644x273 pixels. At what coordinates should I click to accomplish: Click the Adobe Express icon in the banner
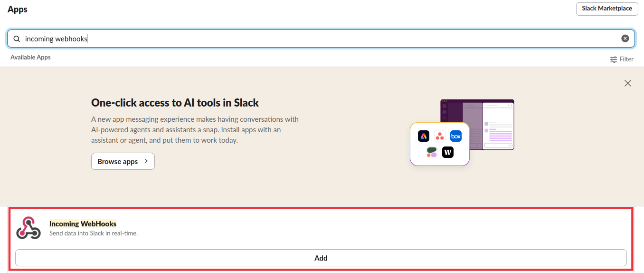(x=423, y=136)
